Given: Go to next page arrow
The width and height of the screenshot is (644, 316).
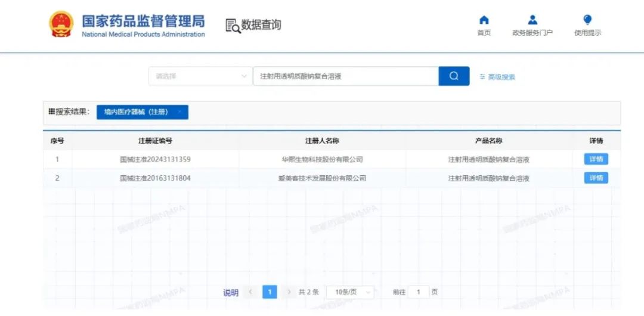Looking at the screenshot, I should [x=289, y=292].
